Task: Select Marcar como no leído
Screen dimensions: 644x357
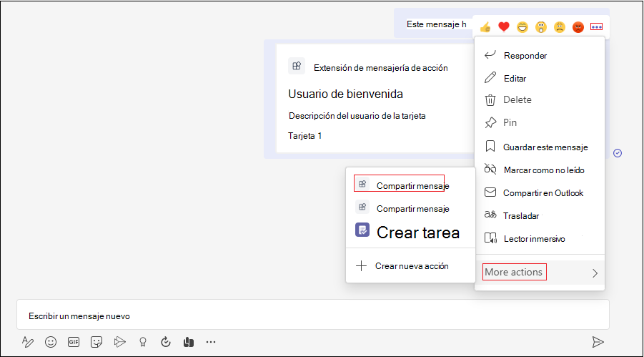Action: [x=540, y=170]
